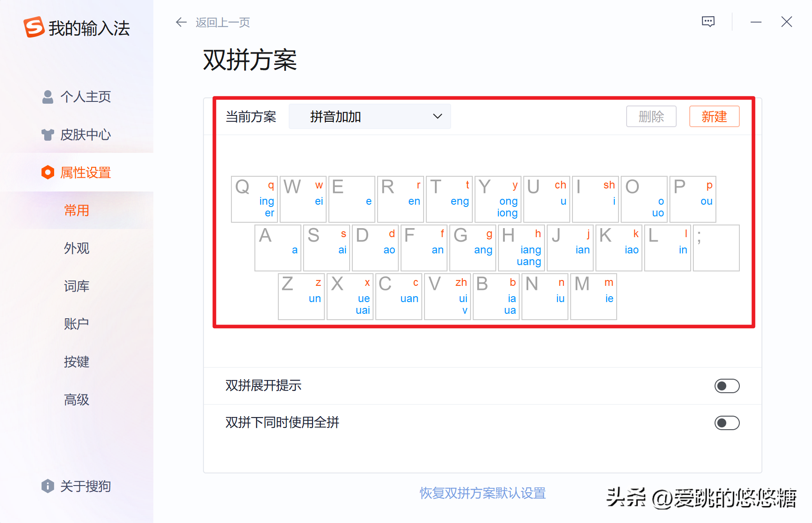
Task: Click the 当前方案 label
Action: [251, 117]
